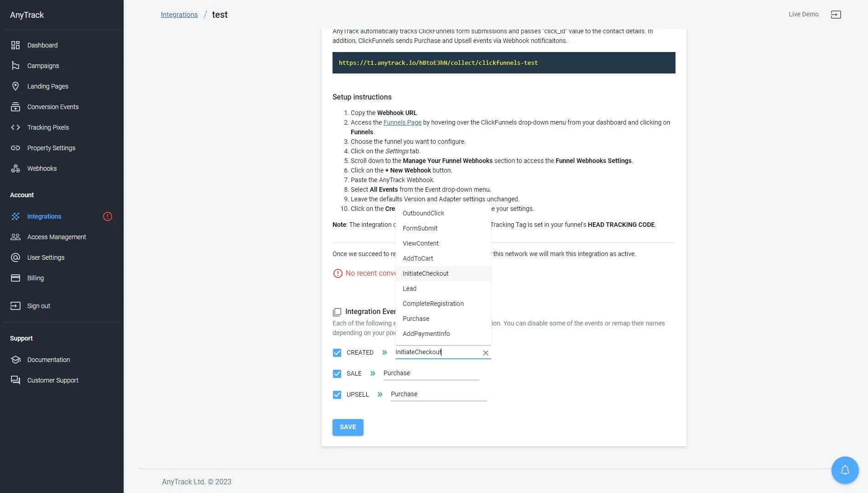Click the double arrow beside UPSELL
The height and width of the screenshot is (493, 868).
coord(380,394)
